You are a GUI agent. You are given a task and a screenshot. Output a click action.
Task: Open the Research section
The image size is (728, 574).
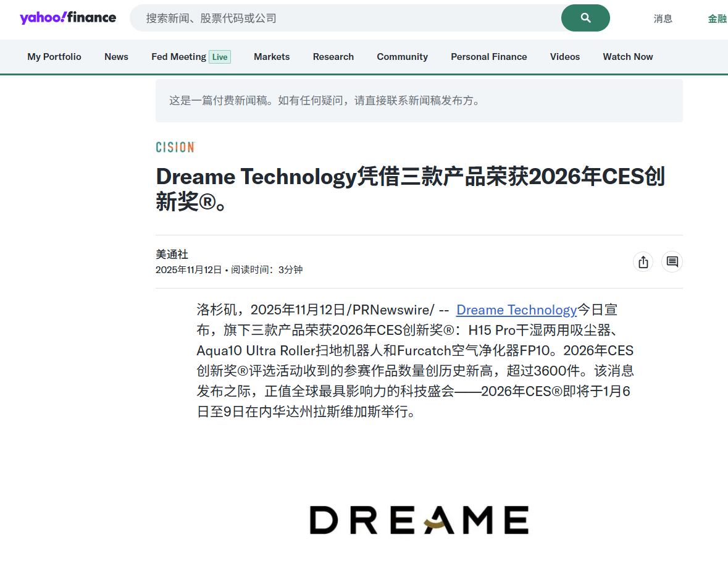pyautogui.click(x=333, y=56)
